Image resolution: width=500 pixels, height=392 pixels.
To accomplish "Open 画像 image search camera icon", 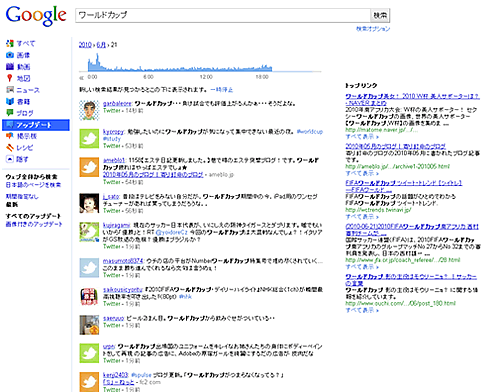I will (x=10, y=55).
